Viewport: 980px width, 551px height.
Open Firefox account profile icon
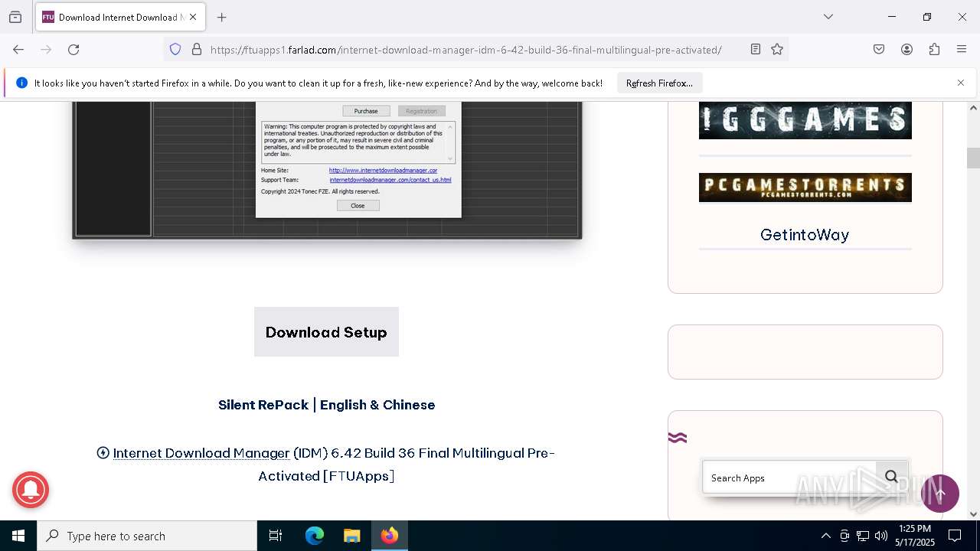[x=906, y=50]
